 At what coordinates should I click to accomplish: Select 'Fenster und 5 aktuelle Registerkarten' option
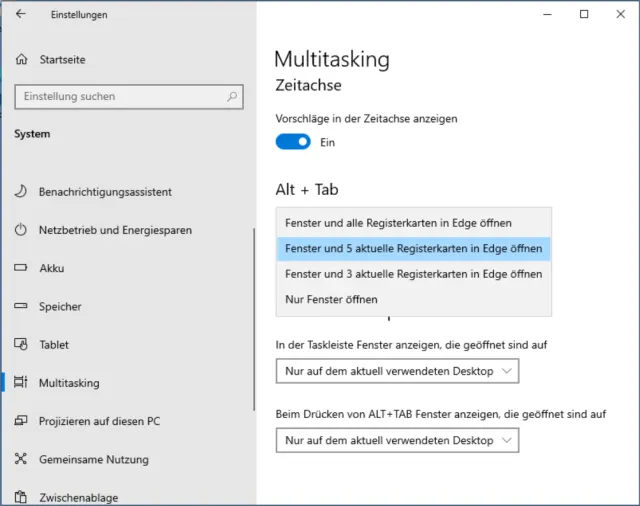click(412, 248)
